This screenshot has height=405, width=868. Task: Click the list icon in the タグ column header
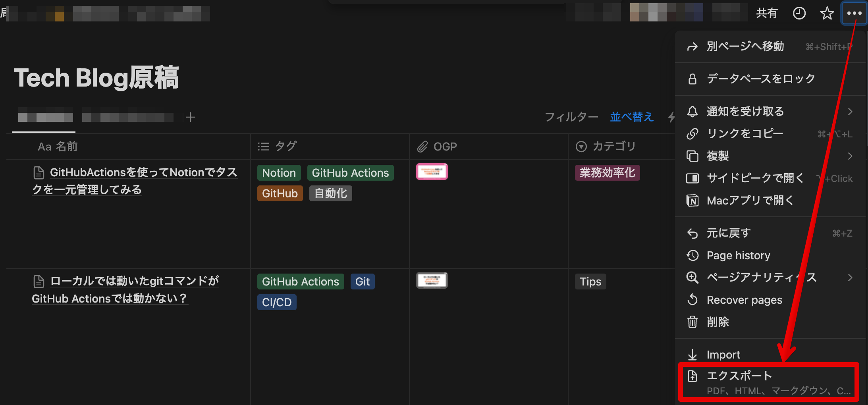point(264,146)
